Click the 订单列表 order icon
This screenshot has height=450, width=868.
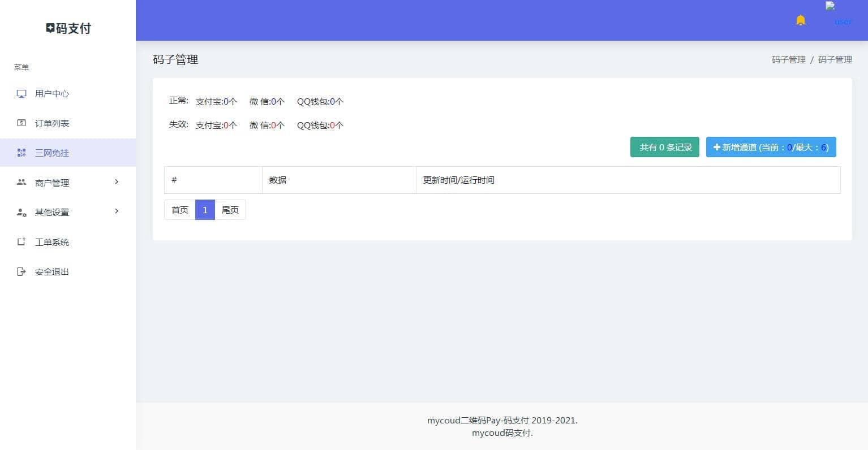click(22, 123)
